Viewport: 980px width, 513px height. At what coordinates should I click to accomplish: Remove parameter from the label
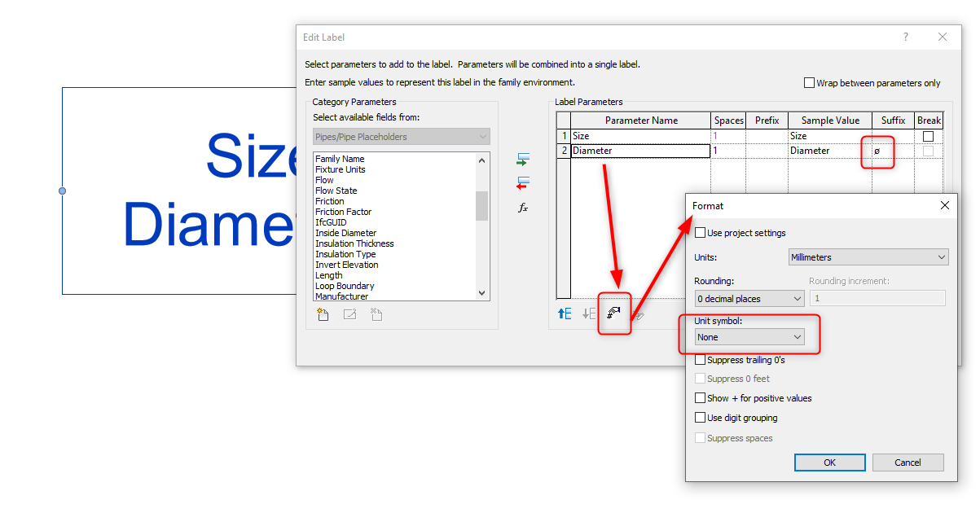point(524,181)
